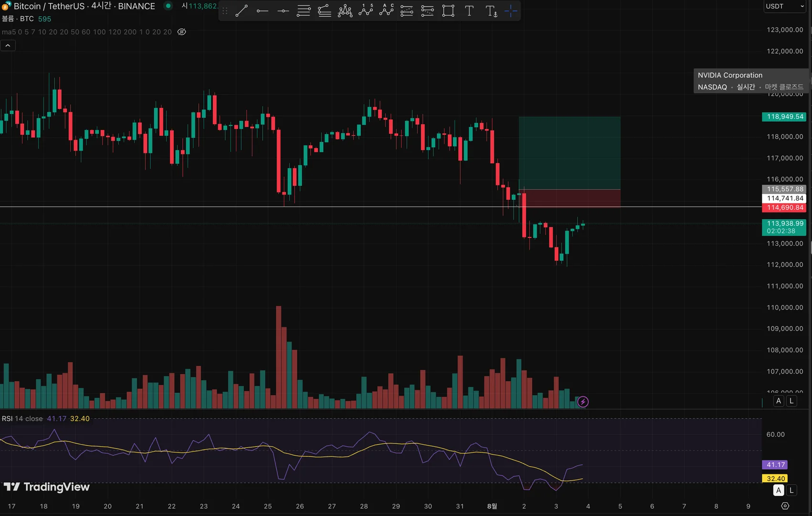Image resolution: width=812 pixels, height=516 pixels.
Task: Select the anchored text tool
Action: (491, 11)
